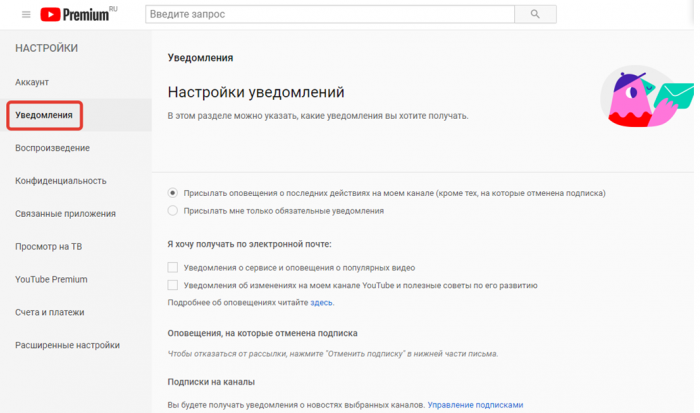Image resolution: width=700 pixels, height=413 pixels.
Task: Select «Уведомления» in the settings sidebar
Action: pyautogui.click(x=44, y=115)
